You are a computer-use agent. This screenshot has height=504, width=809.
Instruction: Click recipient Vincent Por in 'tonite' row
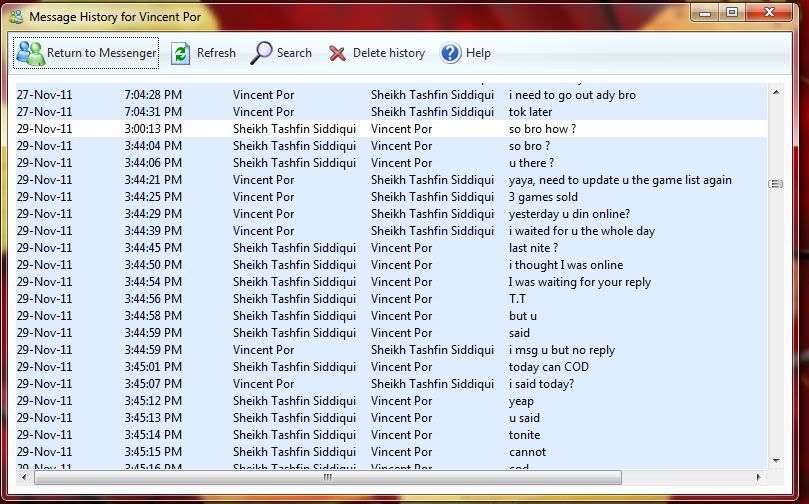tap(401, 435)
